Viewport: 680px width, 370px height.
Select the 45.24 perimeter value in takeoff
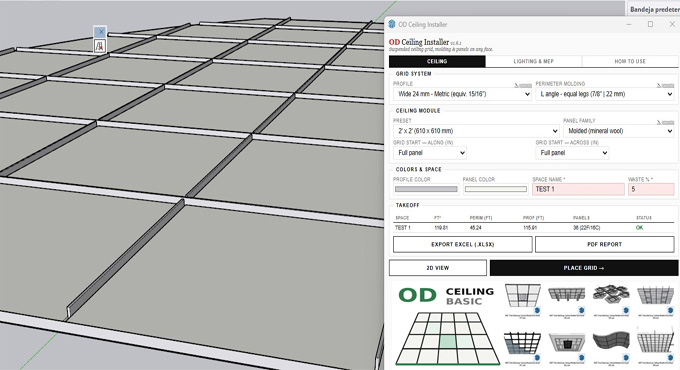pyautogui.click(x=475, y=228)
